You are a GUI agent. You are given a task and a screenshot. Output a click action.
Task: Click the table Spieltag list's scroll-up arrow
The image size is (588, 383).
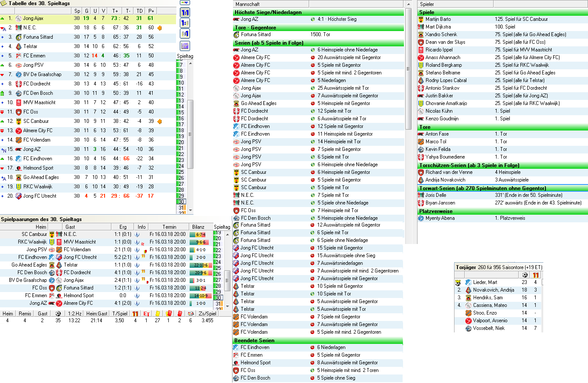coord(190,63)
